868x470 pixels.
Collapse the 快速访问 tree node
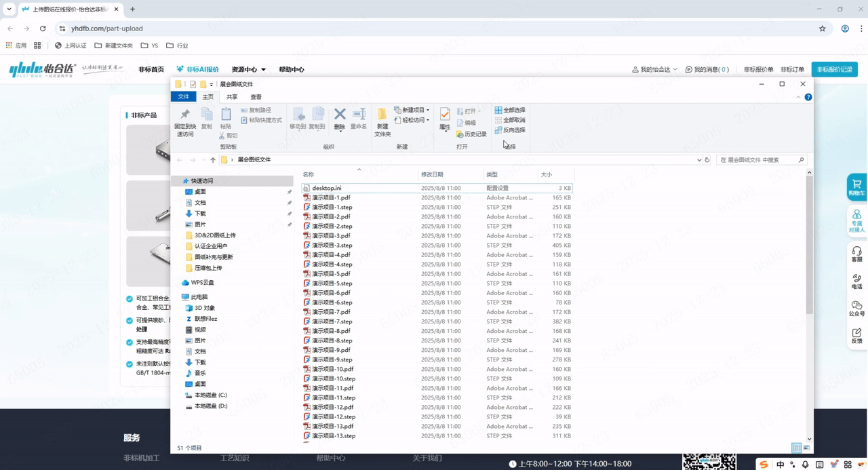[178, 181]
